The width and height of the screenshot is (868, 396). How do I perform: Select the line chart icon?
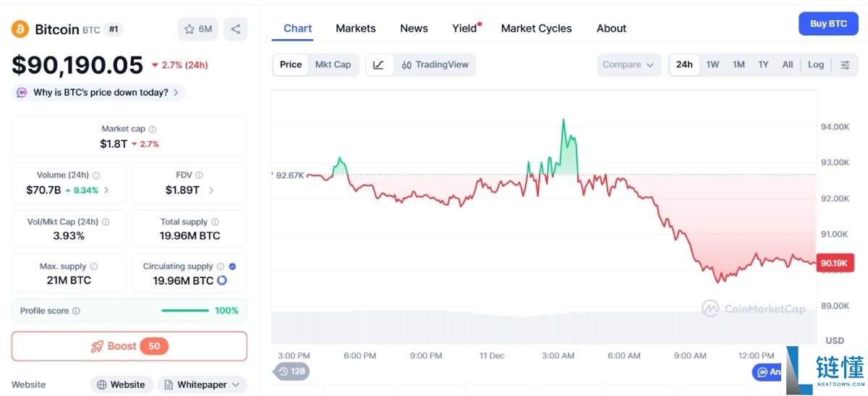379,64
